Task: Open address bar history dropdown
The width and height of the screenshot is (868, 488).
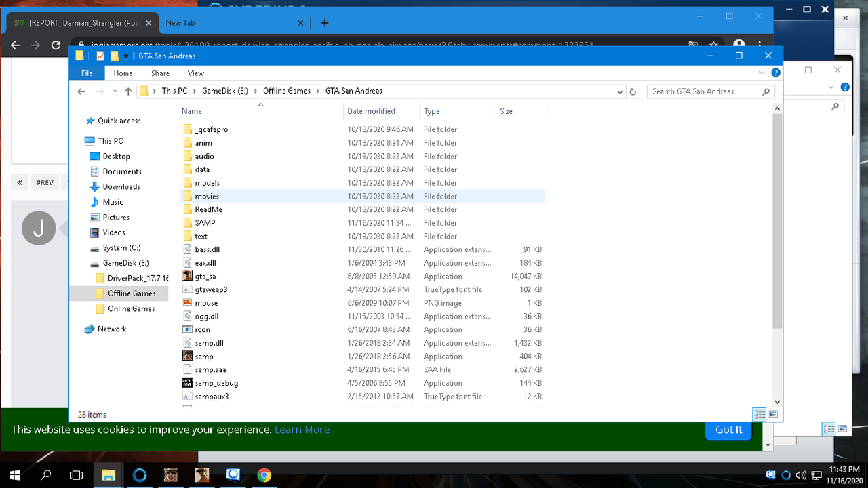Action: click(x=620, y=91)
